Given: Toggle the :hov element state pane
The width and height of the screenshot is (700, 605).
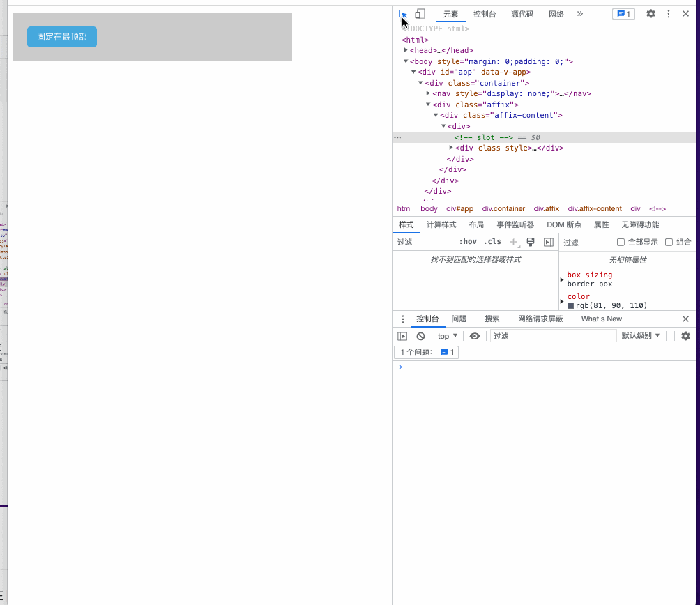Looking at the screenshot, I should pyautogui.click(x=468, y=241).
